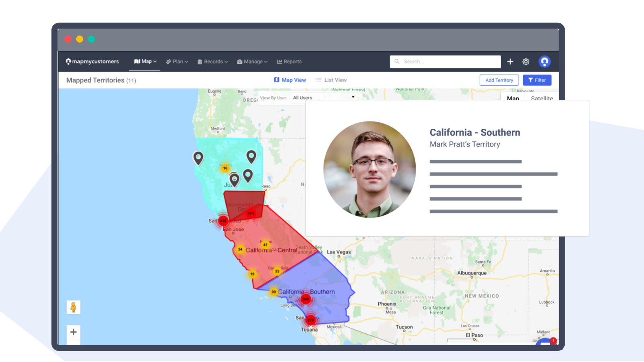
Task: Click the cluster marker labeled 16
Action: 225,168
